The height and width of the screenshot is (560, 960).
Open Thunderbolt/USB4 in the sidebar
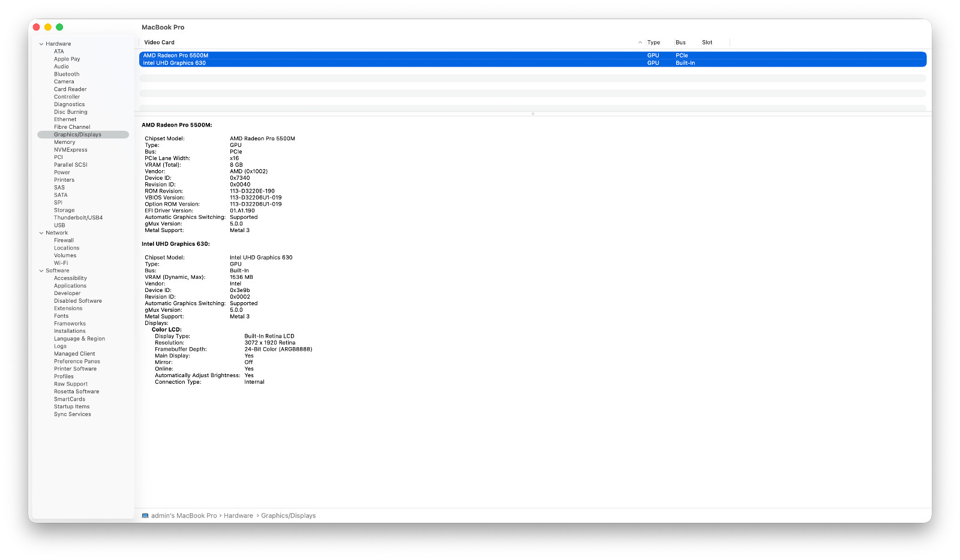[x=78, y=218]
